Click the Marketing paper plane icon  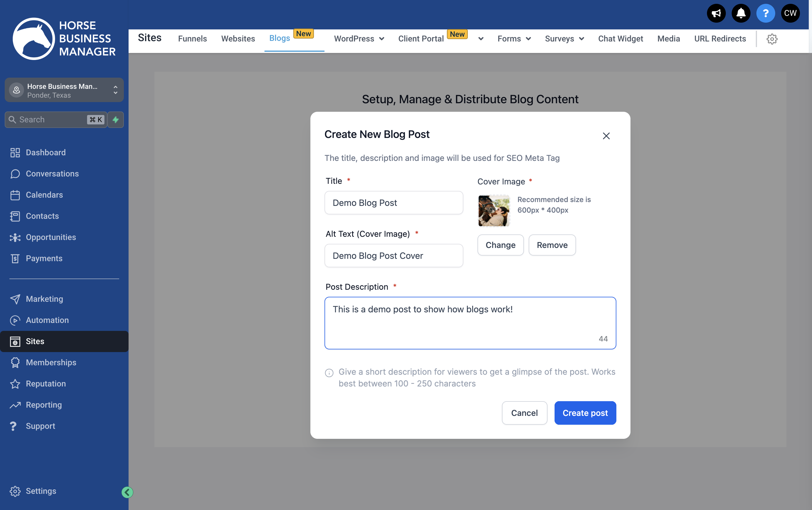pyautogui.click(x=15, y=299)
